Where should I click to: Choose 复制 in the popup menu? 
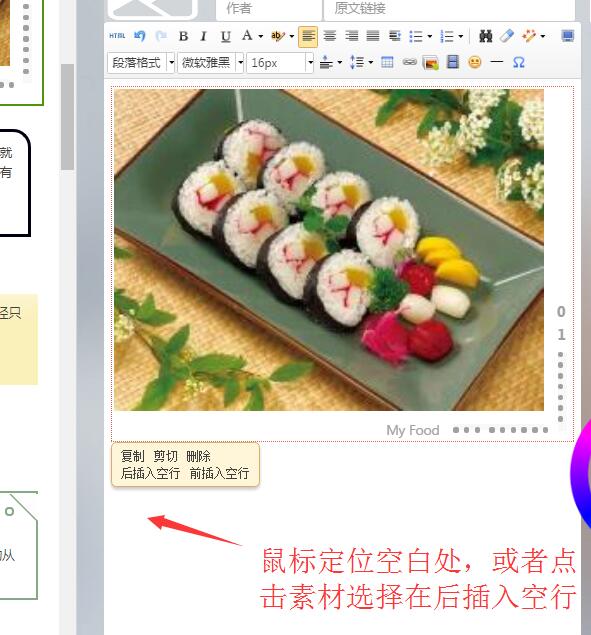pos(132,456)
